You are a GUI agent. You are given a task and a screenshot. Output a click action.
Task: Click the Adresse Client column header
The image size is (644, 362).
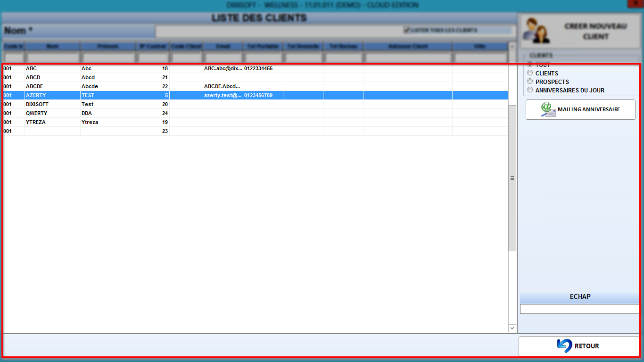408,47
